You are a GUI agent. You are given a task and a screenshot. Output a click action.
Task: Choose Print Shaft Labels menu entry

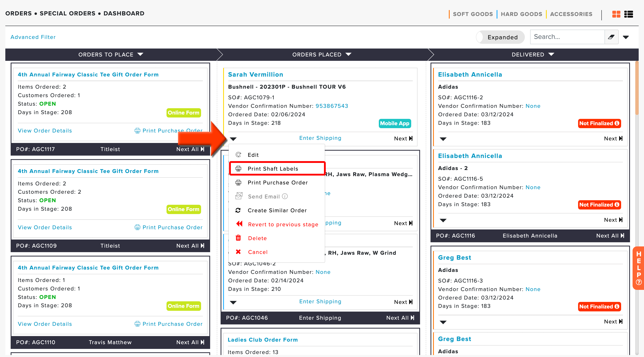pyautogui.click(x=277, y=169)
